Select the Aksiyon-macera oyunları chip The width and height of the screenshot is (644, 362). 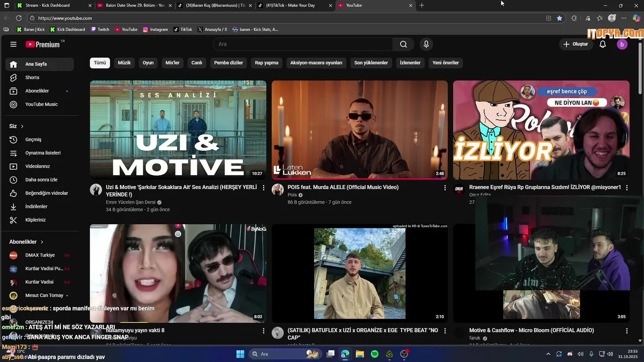[x=316, y=63]
